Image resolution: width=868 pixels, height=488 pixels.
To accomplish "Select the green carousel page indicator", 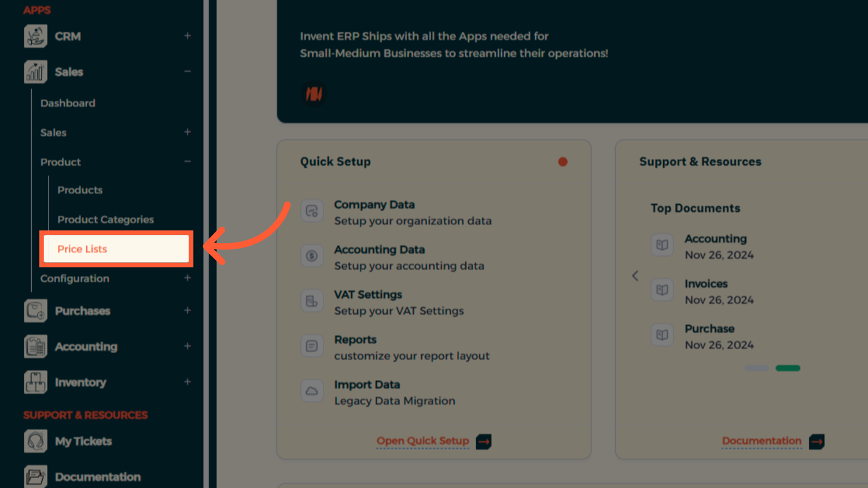I will point(788,368).
